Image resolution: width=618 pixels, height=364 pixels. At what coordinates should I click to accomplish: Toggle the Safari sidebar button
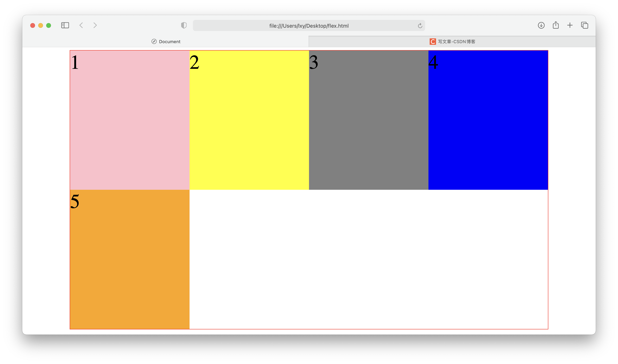[65, 25]
